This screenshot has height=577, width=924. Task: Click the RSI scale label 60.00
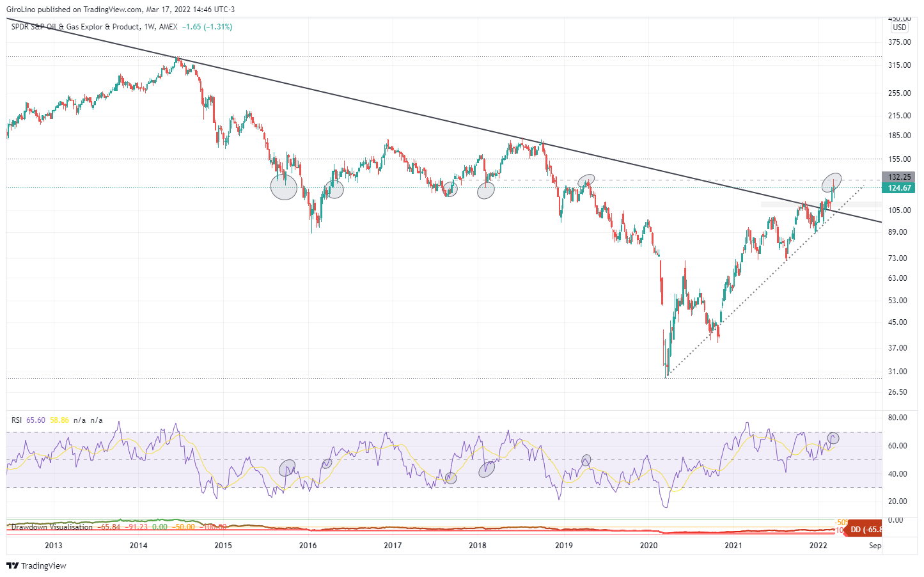[898, 446]
